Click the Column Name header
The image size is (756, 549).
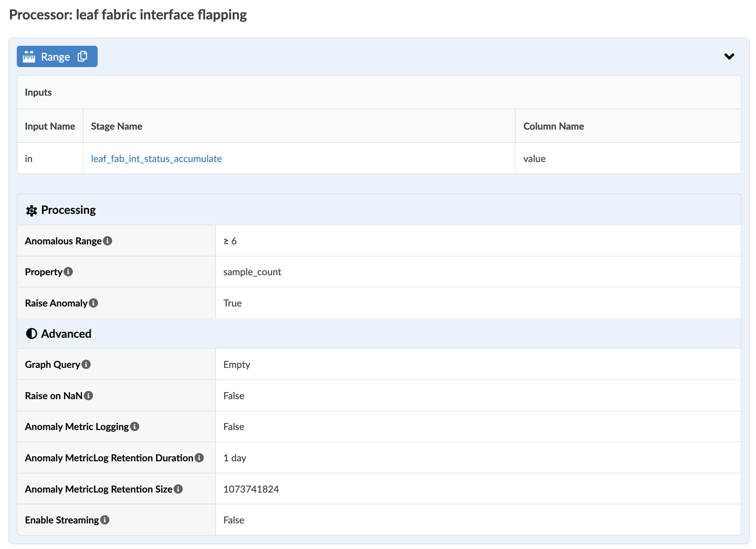pyautogui.click(x=553, y=126)
